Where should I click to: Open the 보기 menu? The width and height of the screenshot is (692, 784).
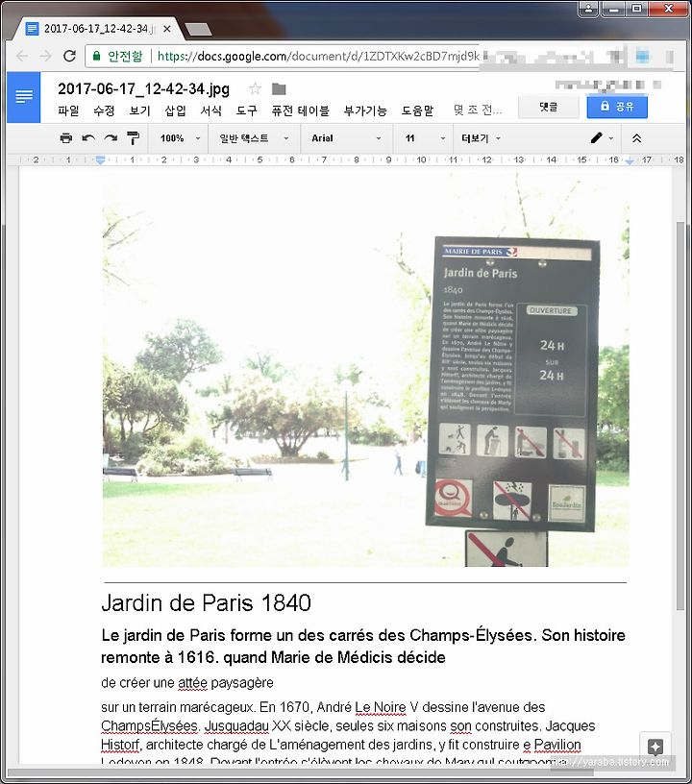[139, 110]
